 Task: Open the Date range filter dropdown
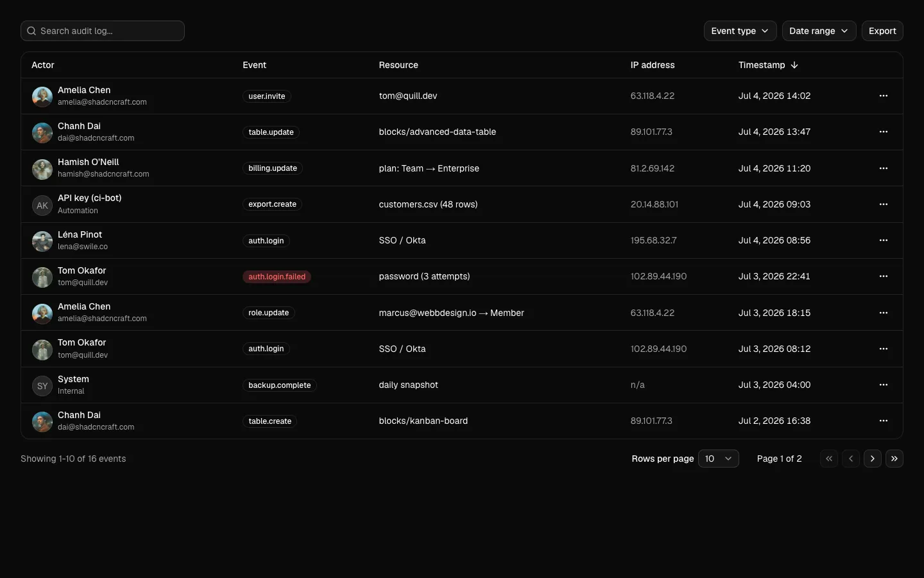point(819,31)
